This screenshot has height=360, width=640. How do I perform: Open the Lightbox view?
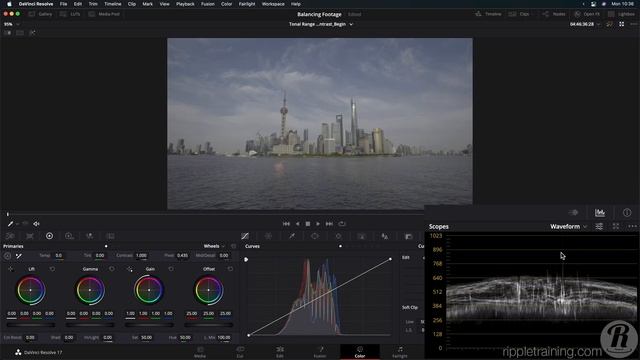tap(621, 14)
